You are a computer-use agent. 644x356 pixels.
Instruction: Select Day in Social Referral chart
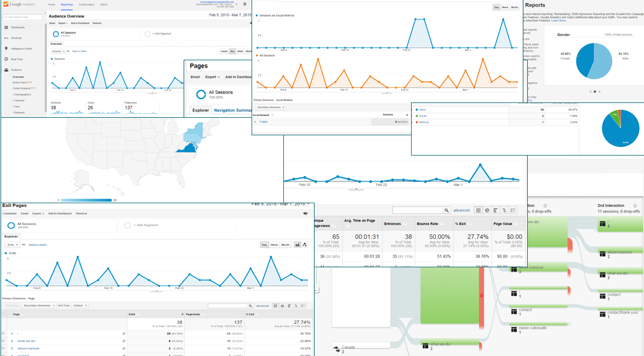click(x=497, y=7)
